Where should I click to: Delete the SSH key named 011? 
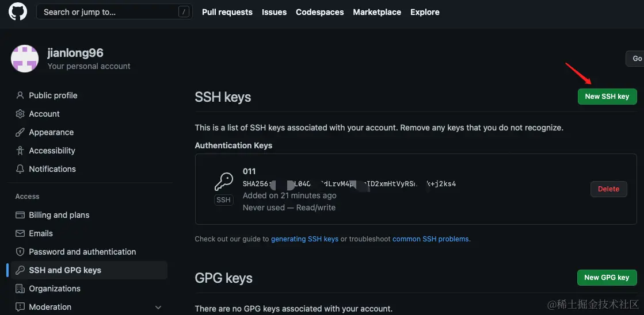(608, 189)
